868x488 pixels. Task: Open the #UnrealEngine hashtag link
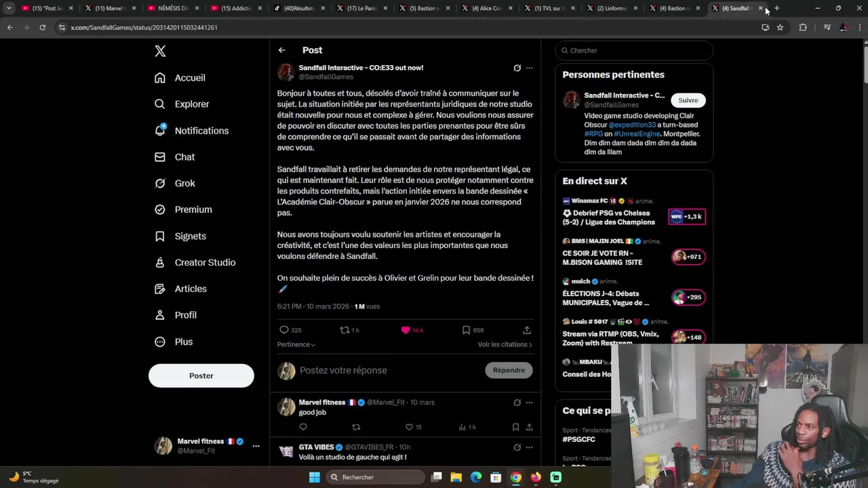click(637, 134)
